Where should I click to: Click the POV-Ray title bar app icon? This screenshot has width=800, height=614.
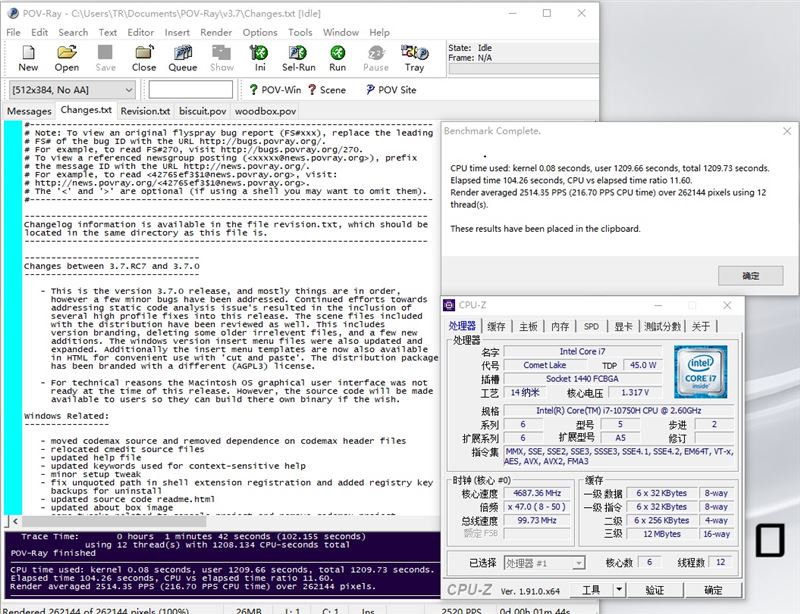13,13
